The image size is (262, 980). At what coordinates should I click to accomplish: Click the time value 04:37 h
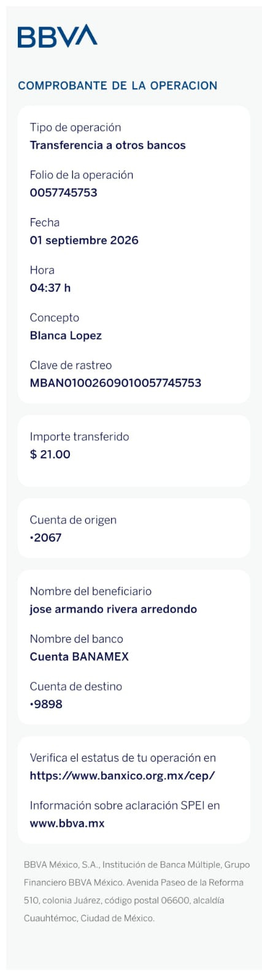click(x=50, y=288)
